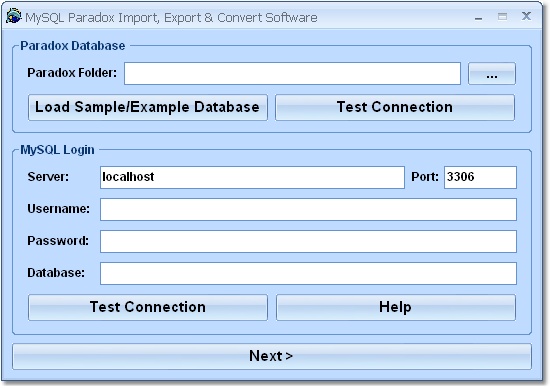Select the Port field showing 3306

(x=480, y=177)
